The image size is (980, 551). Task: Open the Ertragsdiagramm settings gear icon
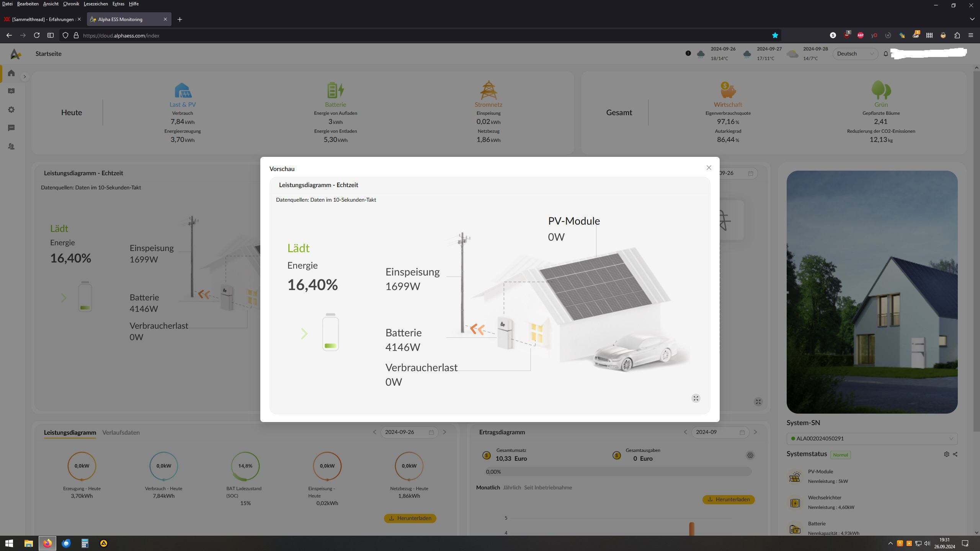750,455
